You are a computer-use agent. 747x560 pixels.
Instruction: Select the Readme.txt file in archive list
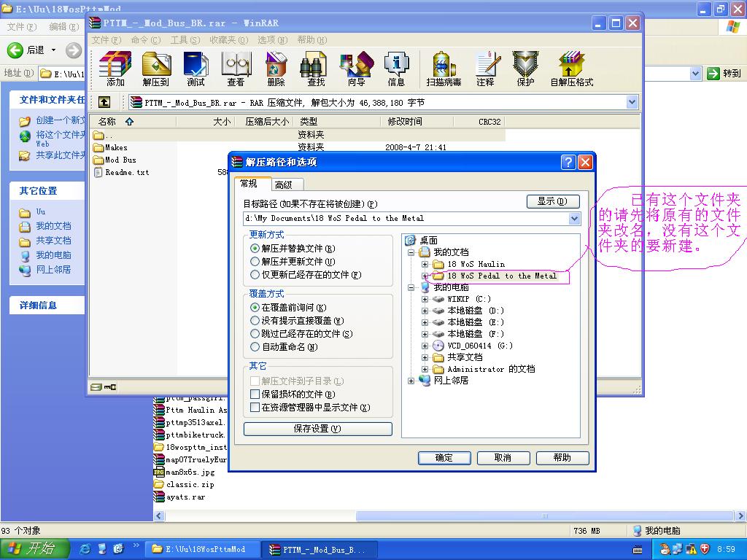click(122, 172)
